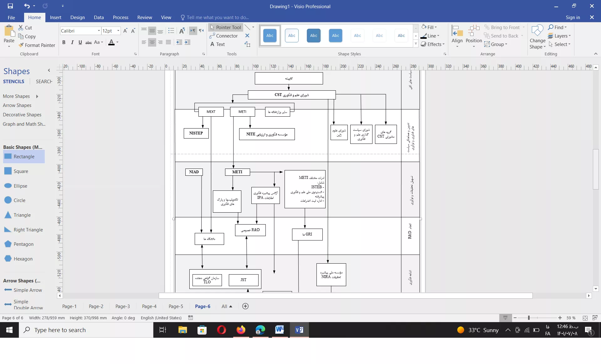Click the Windows Start button
601x364 pixels.
click(x=9, y=330)
